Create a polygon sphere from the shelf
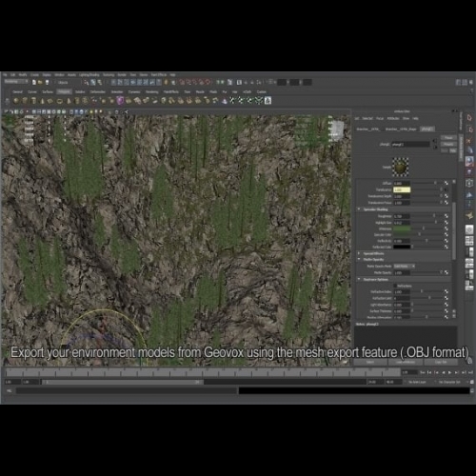 coord(16,101)
